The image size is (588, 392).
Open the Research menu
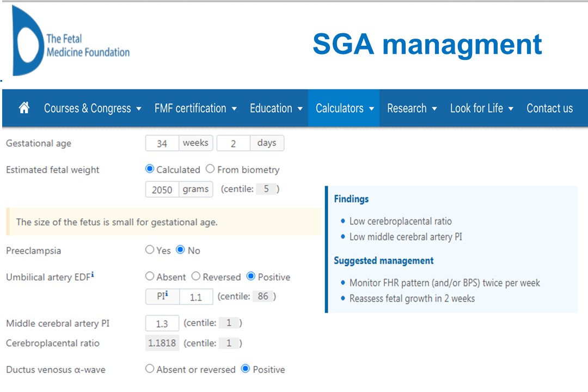click(x=412, y=108)
